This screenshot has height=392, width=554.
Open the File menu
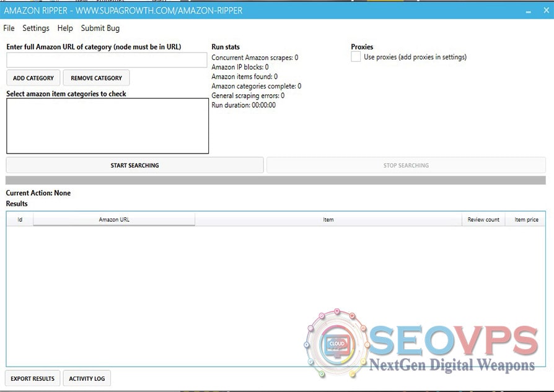pyautogui.click(x=9, y=28)
